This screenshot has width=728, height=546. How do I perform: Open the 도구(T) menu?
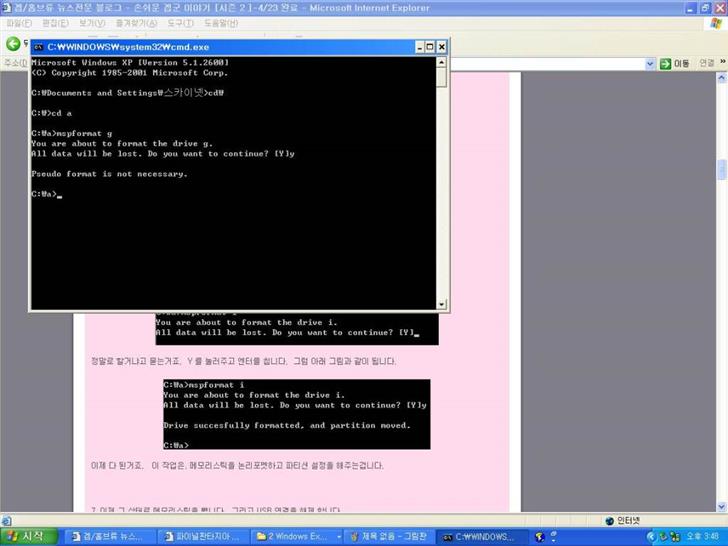pos(180,23)
